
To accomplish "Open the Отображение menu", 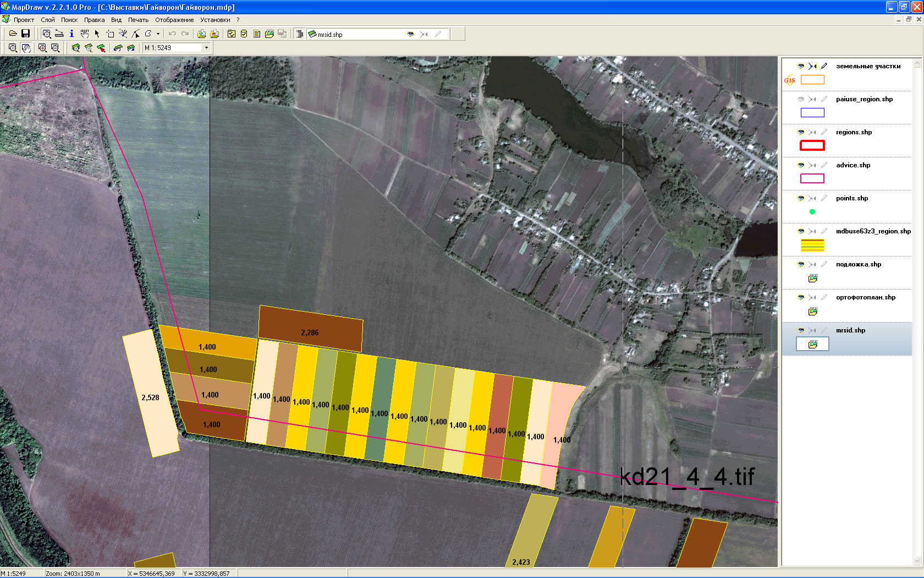I will point(174,20).
